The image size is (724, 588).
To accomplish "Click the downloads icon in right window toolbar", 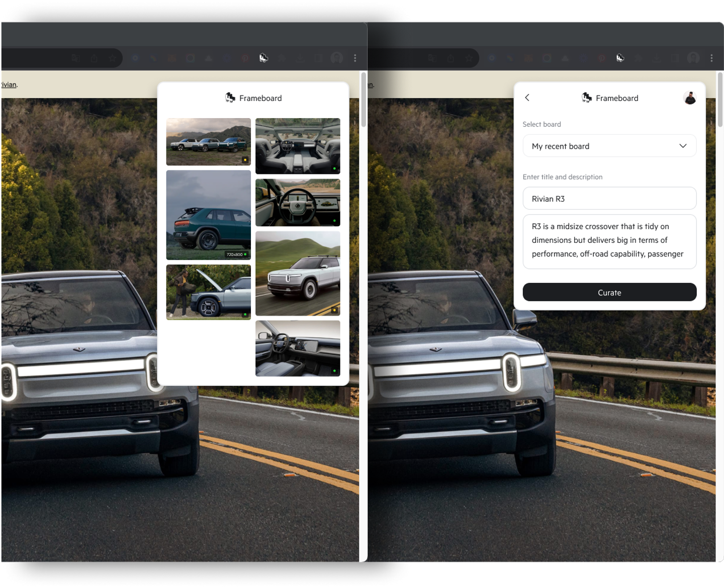I will (x=657, y=58).
